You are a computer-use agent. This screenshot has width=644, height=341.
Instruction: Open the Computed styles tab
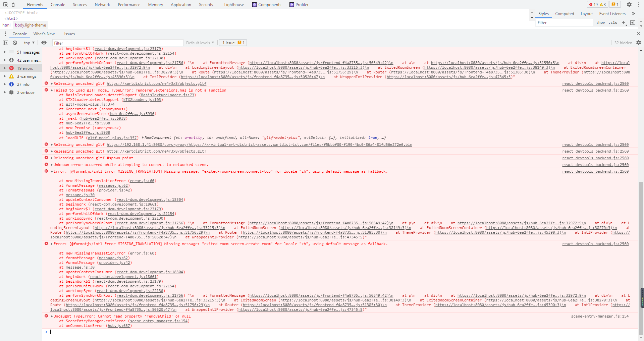click(565, 13)
